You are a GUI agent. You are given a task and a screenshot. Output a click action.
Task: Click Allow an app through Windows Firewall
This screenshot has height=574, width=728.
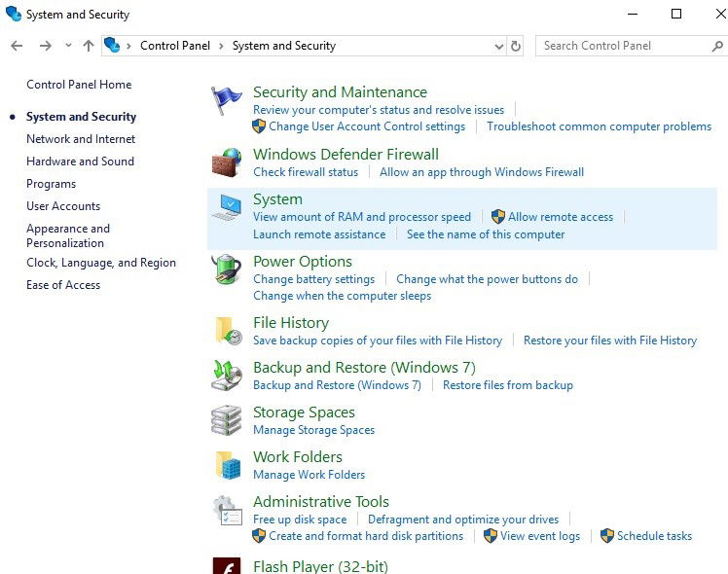(x=482, y=172)
